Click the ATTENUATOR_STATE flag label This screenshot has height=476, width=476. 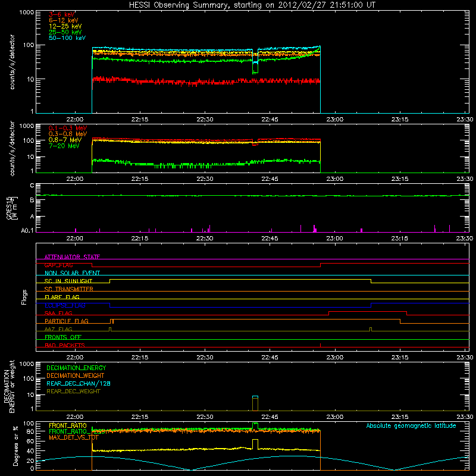[72, 257]
